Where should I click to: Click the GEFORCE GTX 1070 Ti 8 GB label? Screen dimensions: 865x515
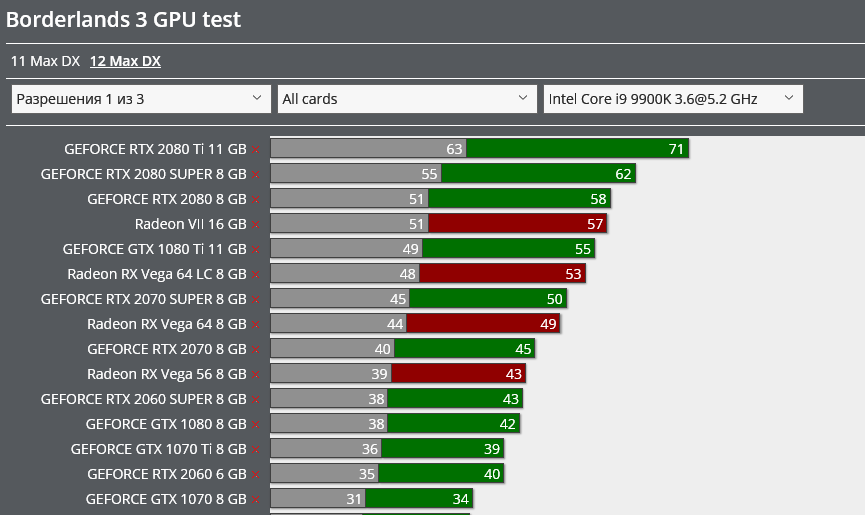point(158,449)
